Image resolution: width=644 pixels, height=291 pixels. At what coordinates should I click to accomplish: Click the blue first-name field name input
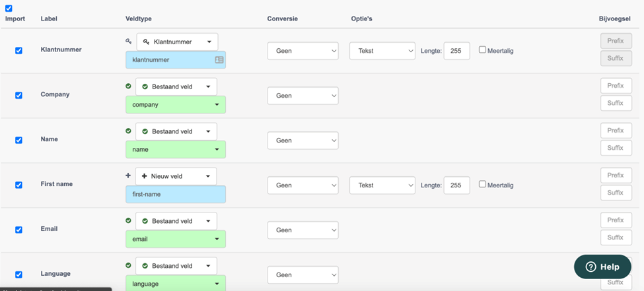[176, 194]
